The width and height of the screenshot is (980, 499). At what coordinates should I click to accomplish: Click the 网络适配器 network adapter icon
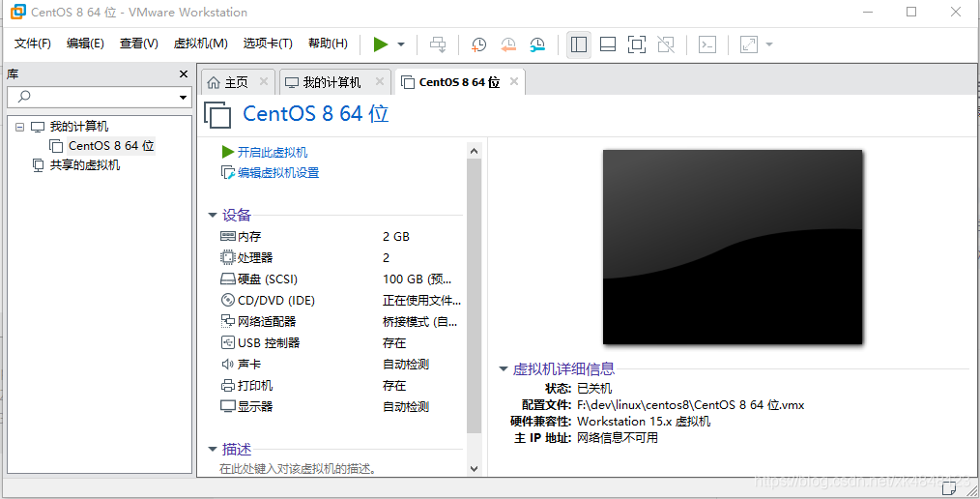tap(227, 321)
